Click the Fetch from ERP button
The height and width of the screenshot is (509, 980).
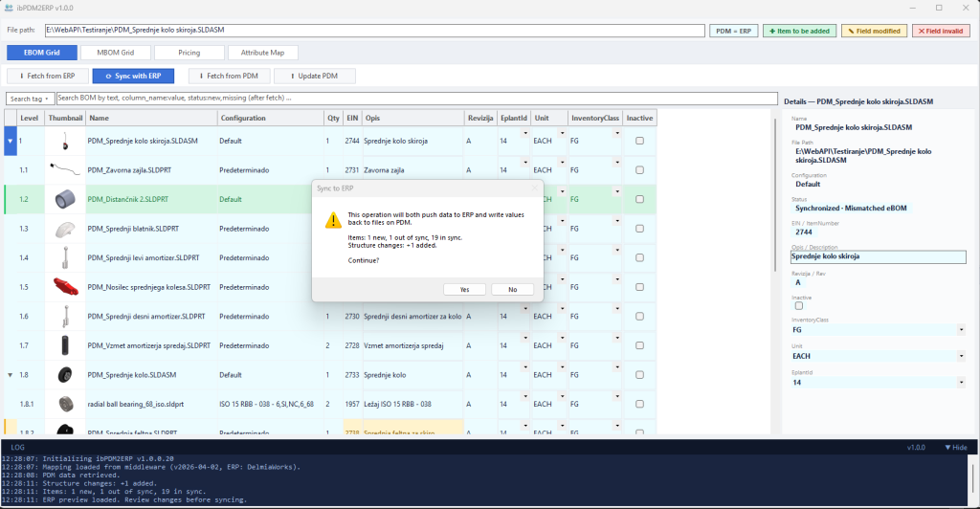[48, 77]
